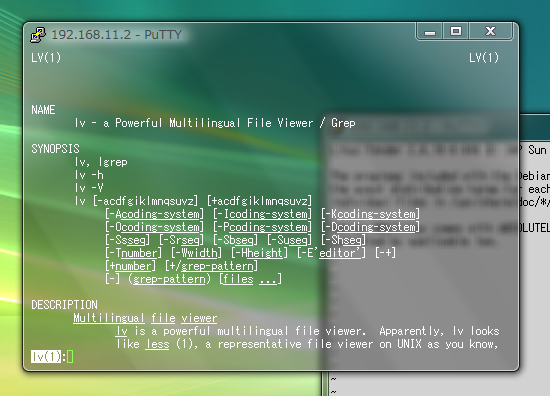Click the underlined 'less' word in description
This screenshot has width=550, height=396.
(x=157, y=344)
